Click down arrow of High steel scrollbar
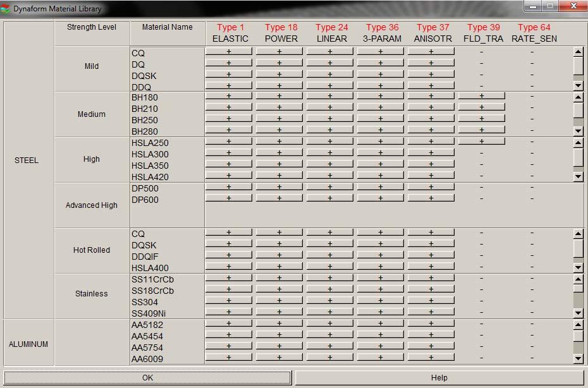Viewport: 588px width, 388px height. coord(579,176)
